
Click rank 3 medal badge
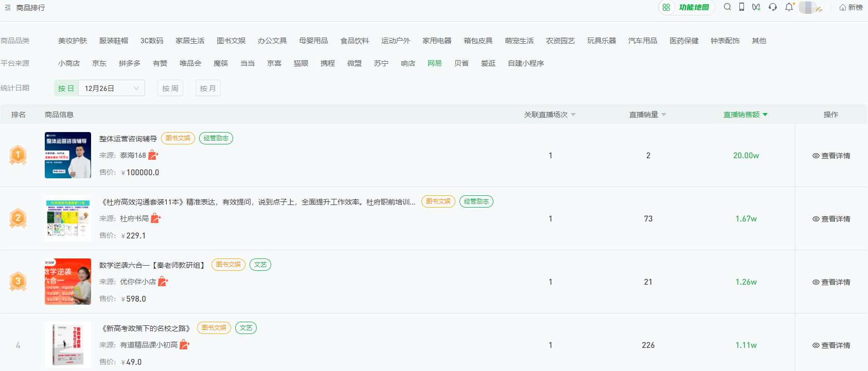[18, 281]
